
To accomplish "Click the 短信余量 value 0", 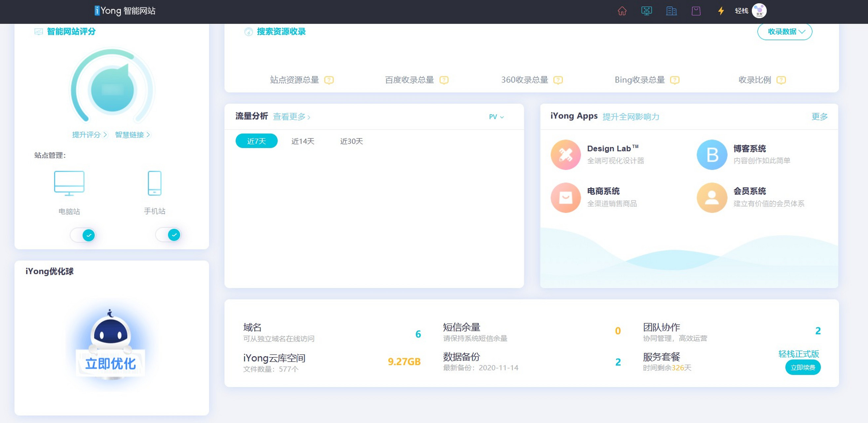I will (x=618, y=331).
